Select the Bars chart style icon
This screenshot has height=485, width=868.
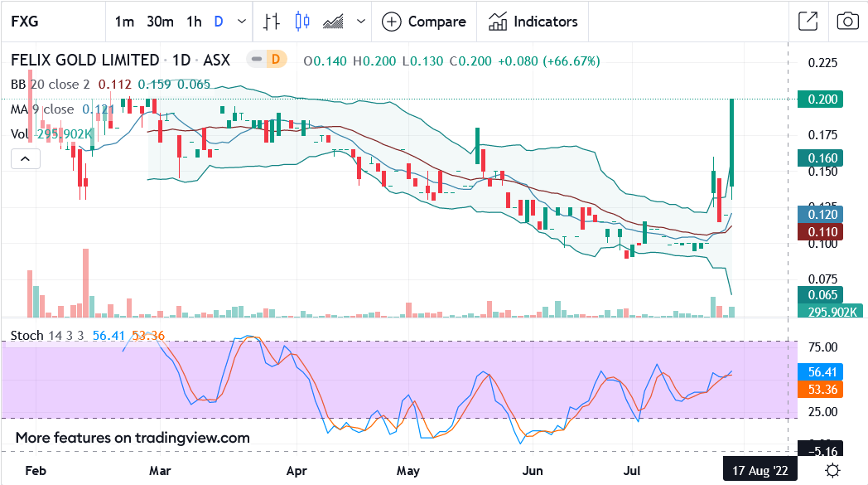[x=272, y=22]
